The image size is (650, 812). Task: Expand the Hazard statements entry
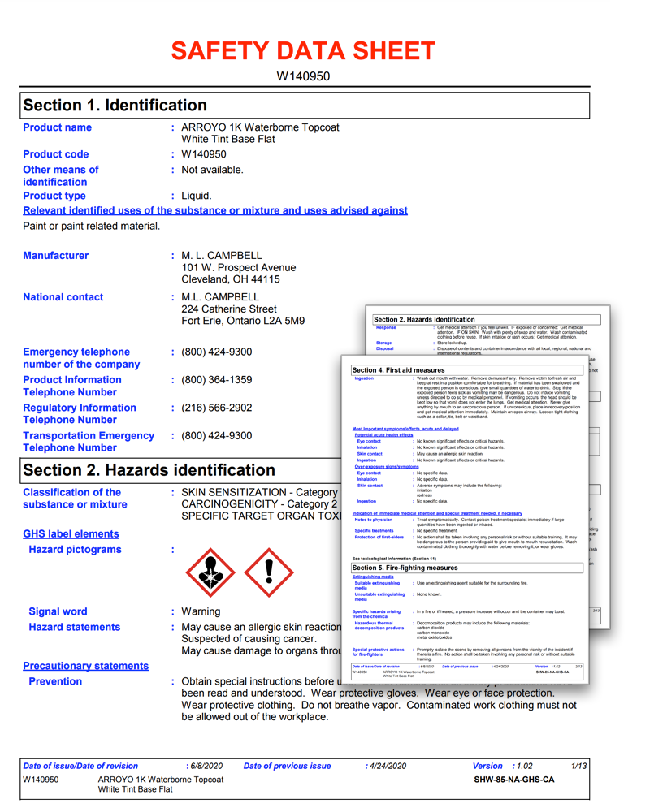click(74, 627)
